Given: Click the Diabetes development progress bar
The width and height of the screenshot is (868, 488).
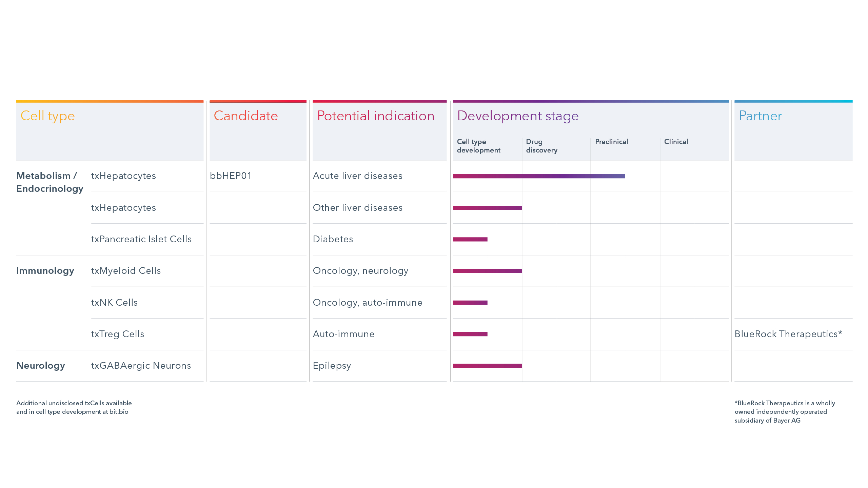Looking at the screenshot, I should pyautogui.click(x=470, y=239).
